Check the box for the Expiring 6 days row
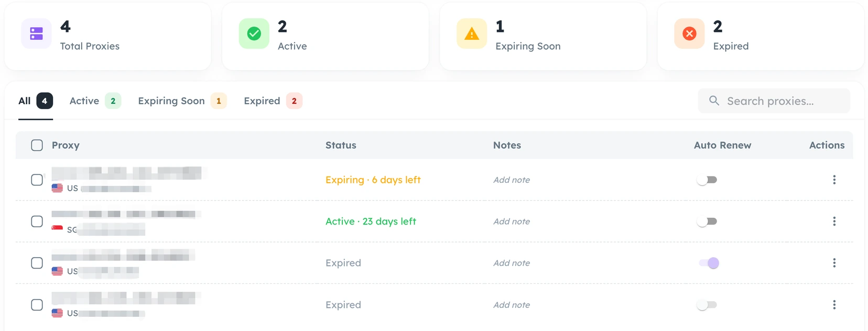 click(x=37, y=180)
